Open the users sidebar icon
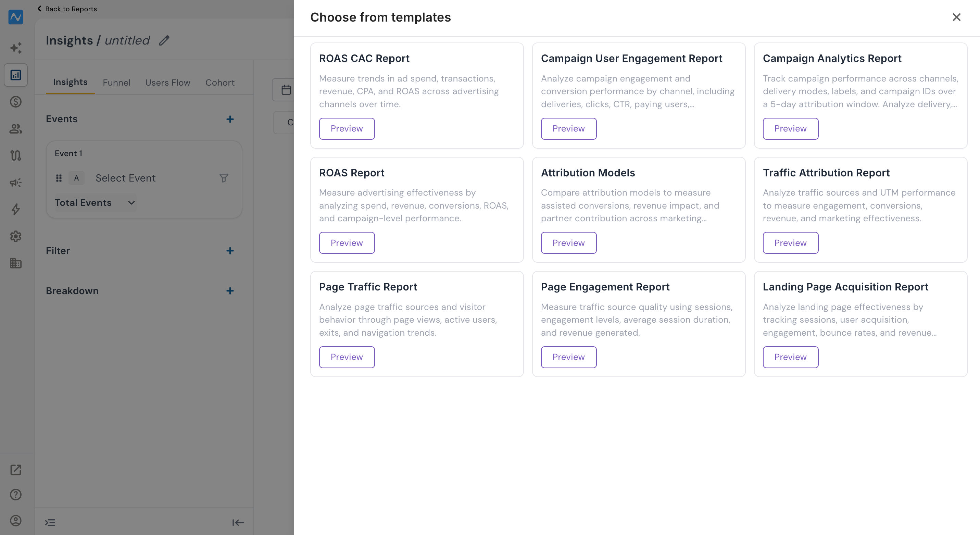The image size is (980, 535). [x=16, y=129]
